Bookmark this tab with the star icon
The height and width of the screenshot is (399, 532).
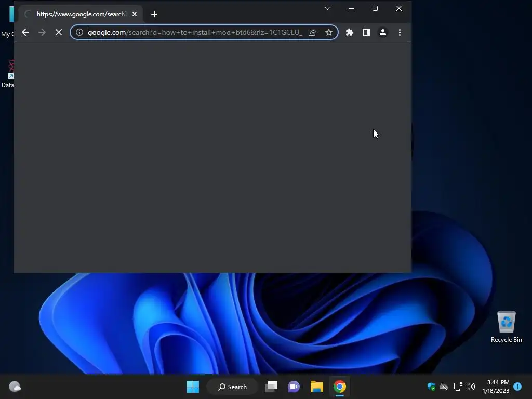coord(329,32)
